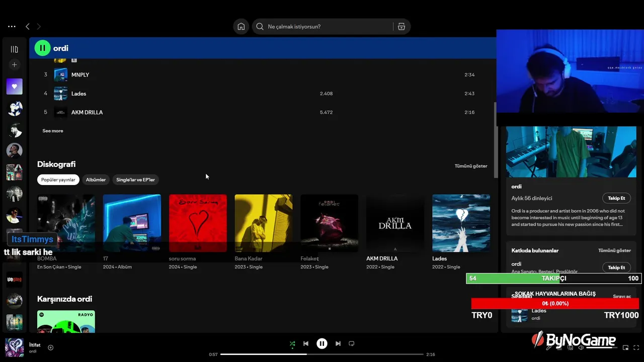Open the AKM DRILLA release cover
The height and width of the screenshot is (362, 644).
coord(395,223)
